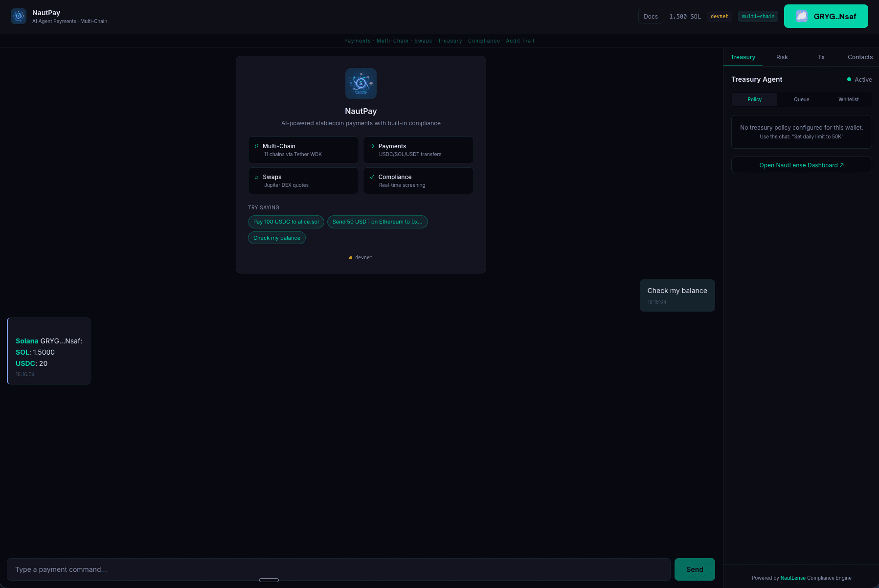Click the Compliance feature card
Image resolution: width=879 pixels, height=588 pixels.
pos(418,181)
